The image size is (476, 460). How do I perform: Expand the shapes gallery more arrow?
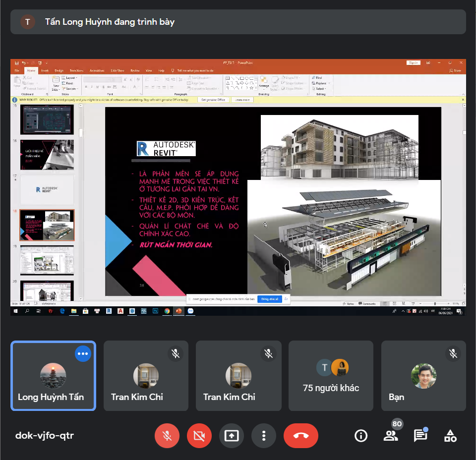(x=256, y=88)
